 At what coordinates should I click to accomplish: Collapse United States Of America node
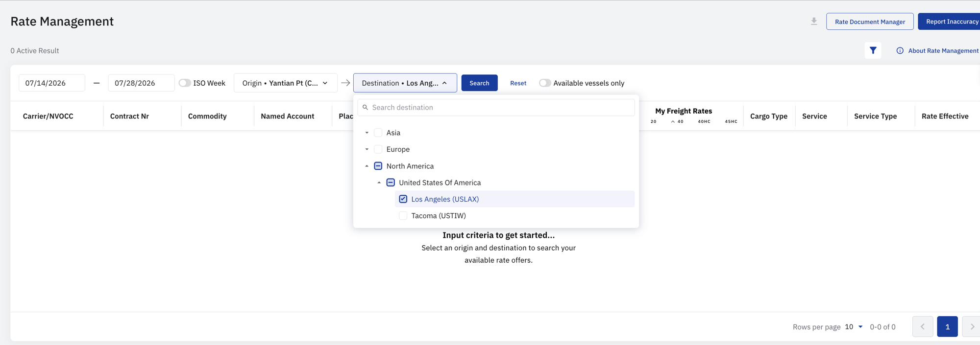[379, 183]
